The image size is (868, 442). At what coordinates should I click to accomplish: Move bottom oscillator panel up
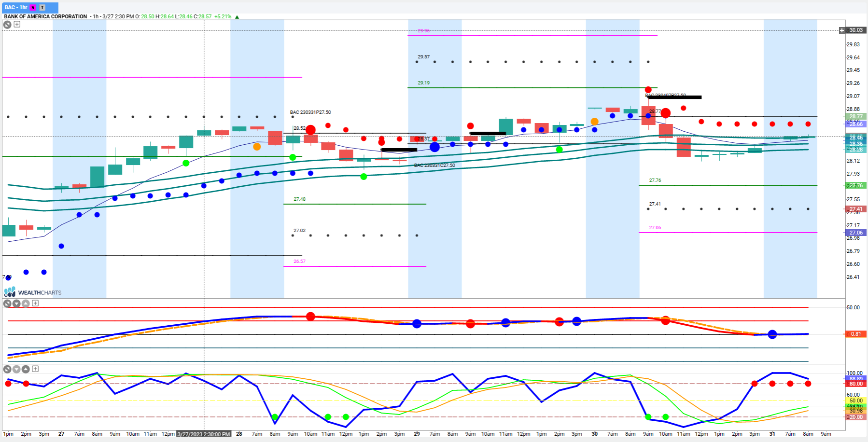pos(26,369)
